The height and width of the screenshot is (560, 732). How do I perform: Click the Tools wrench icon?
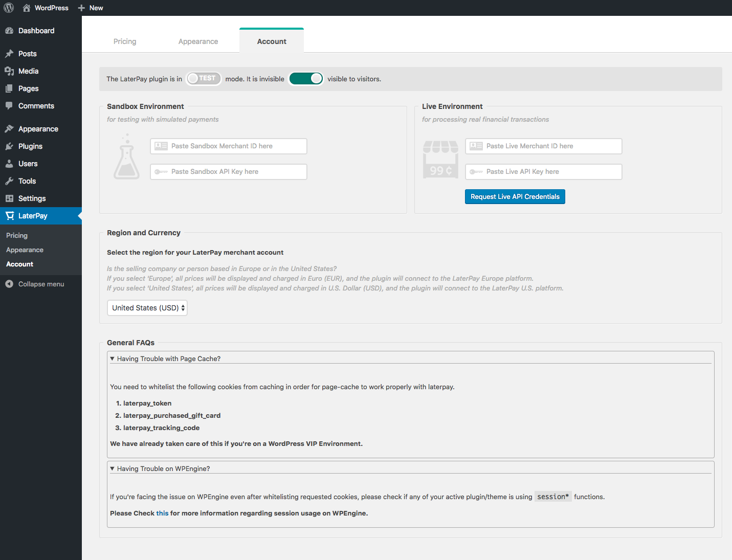coord(9,181)
